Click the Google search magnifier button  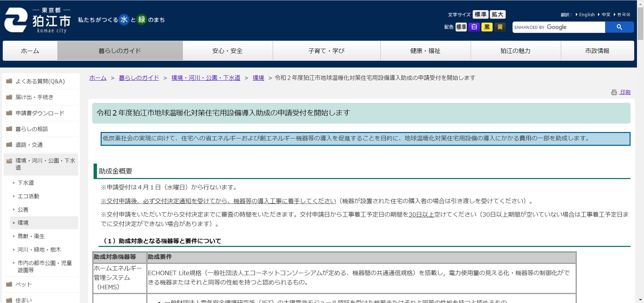coord(619,27)
